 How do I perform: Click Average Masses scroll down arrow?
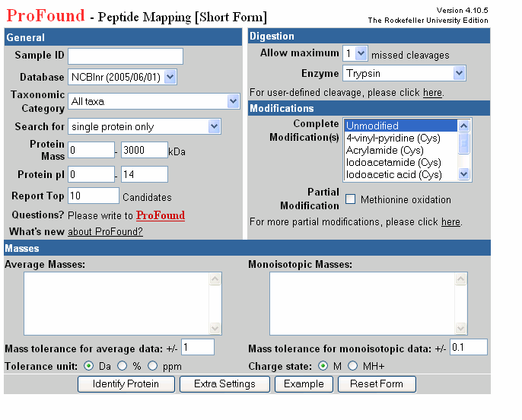(x=215, y=328)
